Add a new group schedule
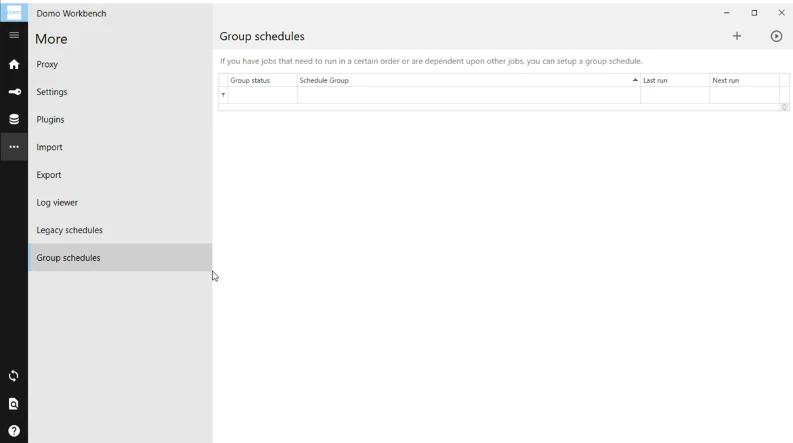This screenshot has width=793, height=443. (x=737, y=36)
